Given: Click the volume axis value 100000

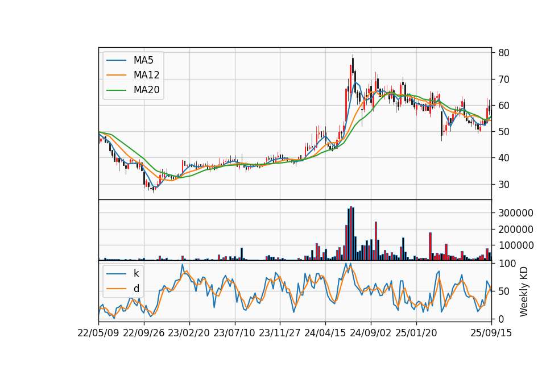Looking at the screenshot, I should pyautogui.click(x=516, y=245).
